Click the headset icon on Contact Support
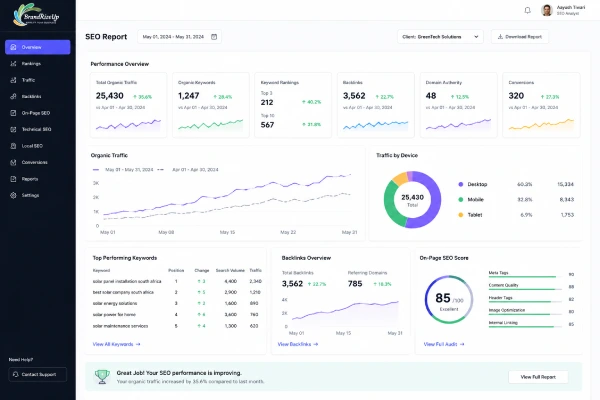This screenshot has width=600, height=400. [16, 374]
